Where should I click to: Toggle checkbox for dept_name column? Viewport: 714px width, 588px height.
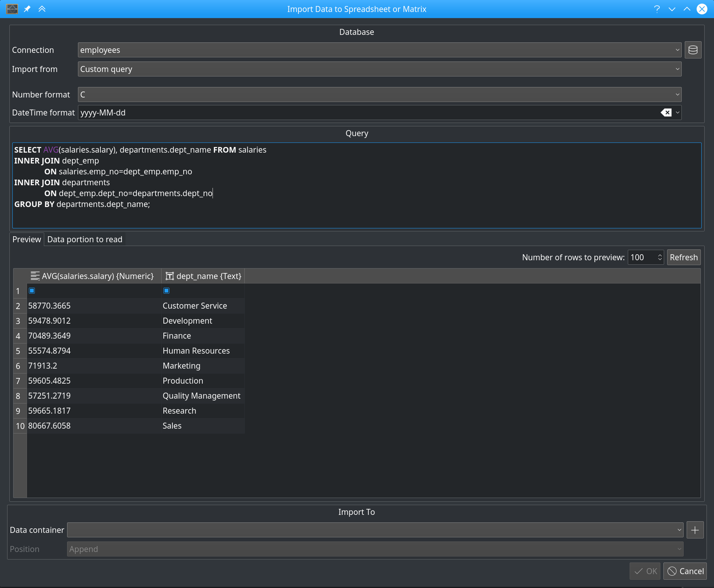coord(166,290)
